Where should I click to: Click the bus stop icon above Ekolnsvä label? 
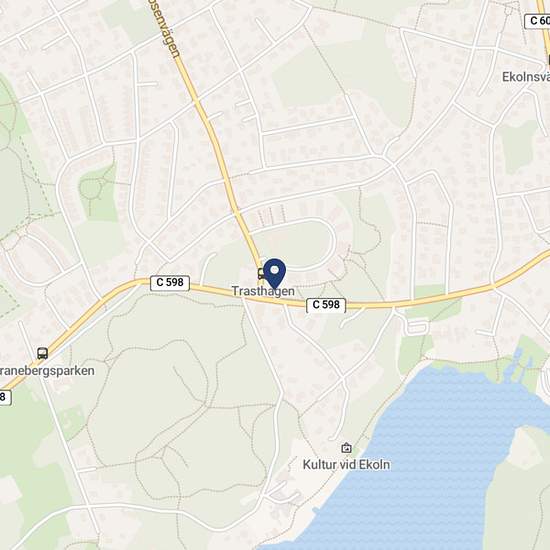pyautogui.click(x=548, y=60)
